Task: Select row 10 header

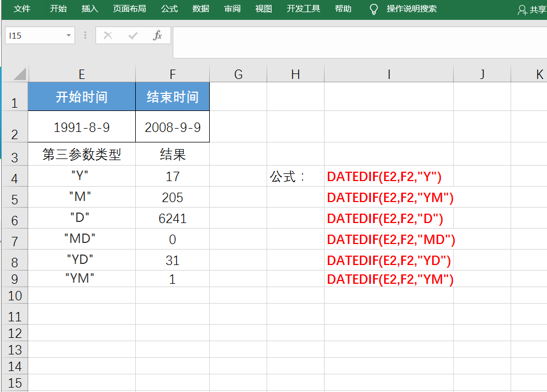Action: 14,295
